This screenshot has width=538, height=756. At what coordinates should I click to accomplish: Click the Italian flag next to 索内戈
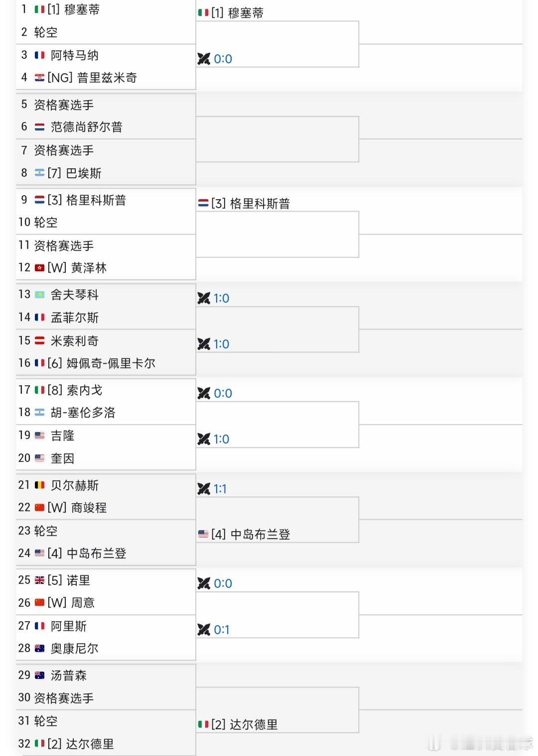[39, 390]
